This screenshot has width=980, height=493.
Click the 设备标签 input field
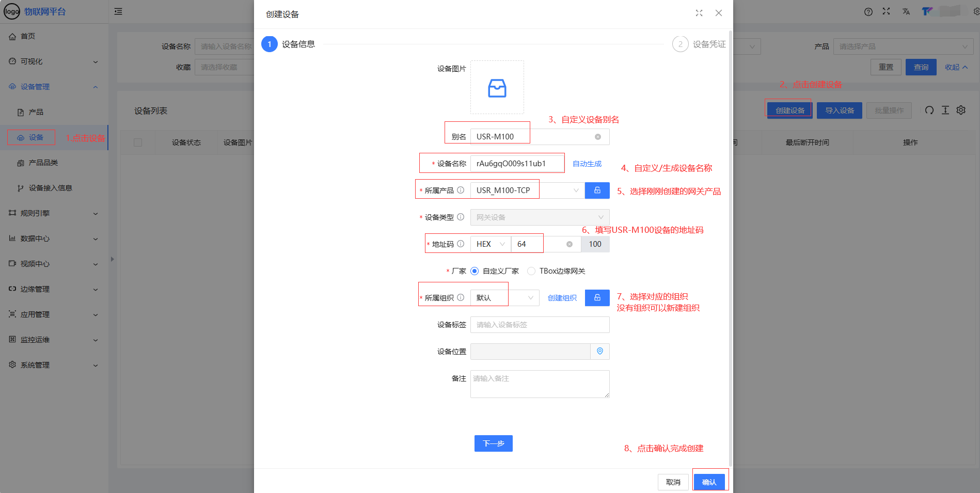click(x=540, y=325)
